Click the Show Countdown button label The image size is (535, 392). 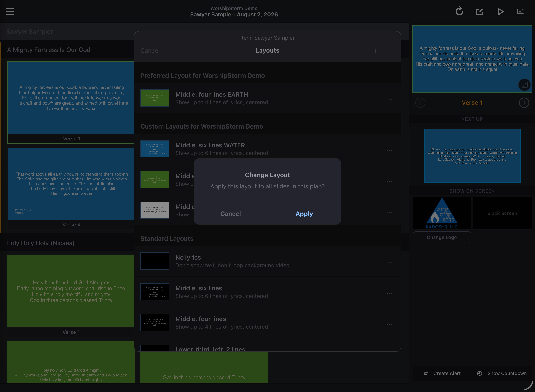[x=507, y=373]
